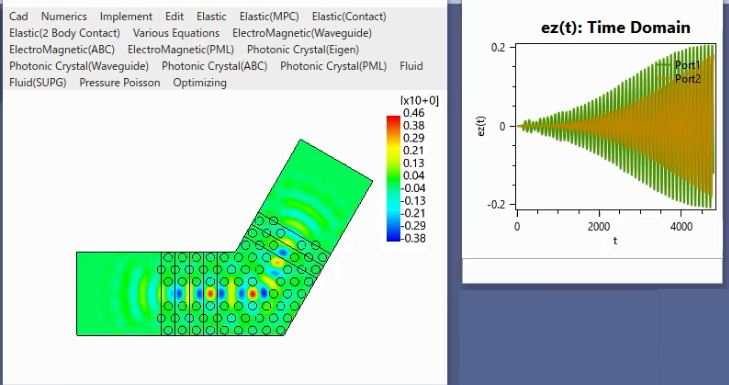Open the Photonic Crystal(Waveguide) menu

pos(79,66)
